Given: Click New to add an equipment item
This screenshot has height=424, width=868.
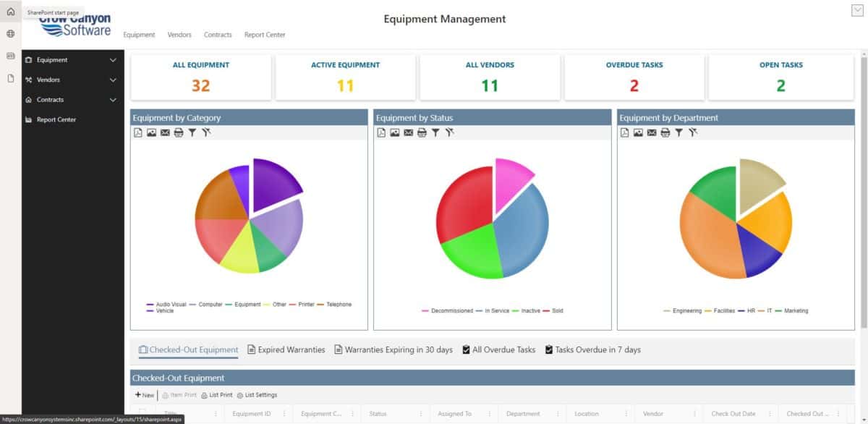Looking at the screenshot, I should 144,395.
